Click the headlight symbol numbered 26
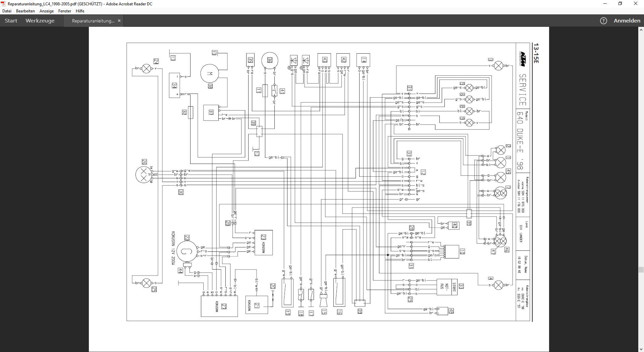 pyautogui.click(x=144, y=174)
